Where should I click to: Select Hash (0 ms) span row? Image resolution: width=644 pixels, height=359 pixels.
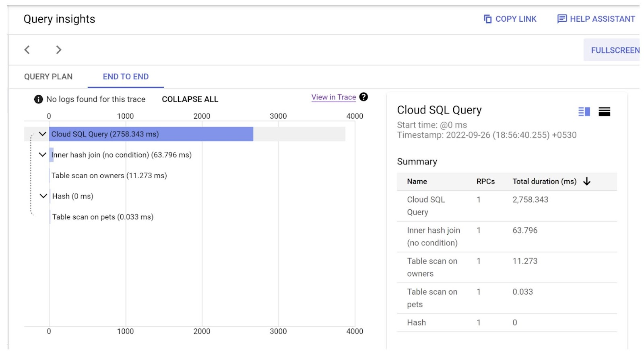[x=72, y=196]
